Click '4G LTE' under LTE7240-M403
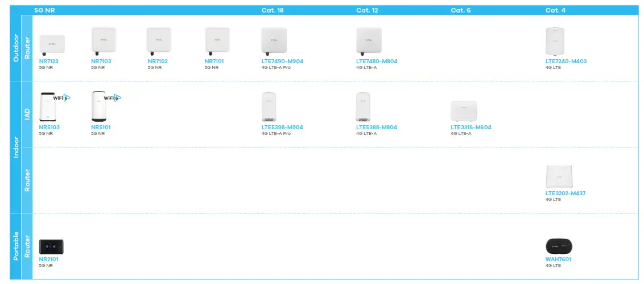The image size is (644, 284). tap(553, 67)
